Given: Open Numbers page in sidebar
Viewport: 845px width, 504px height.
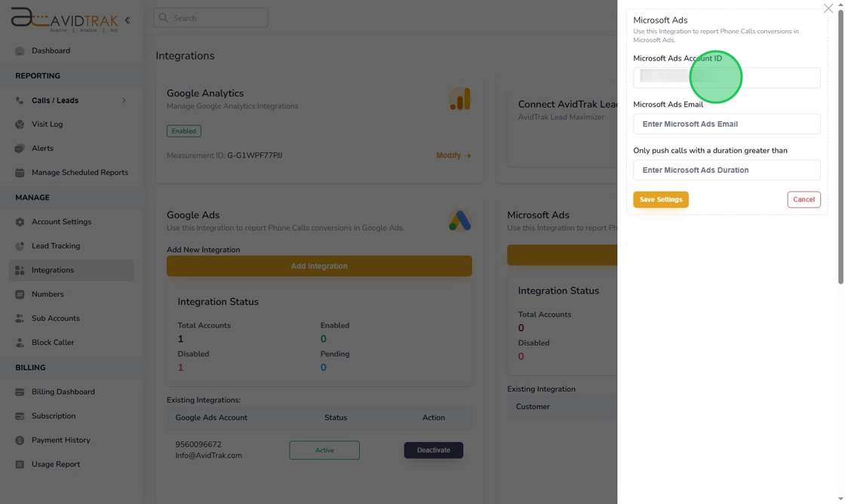Looking at the screenshot, I should tap(48, 294).
